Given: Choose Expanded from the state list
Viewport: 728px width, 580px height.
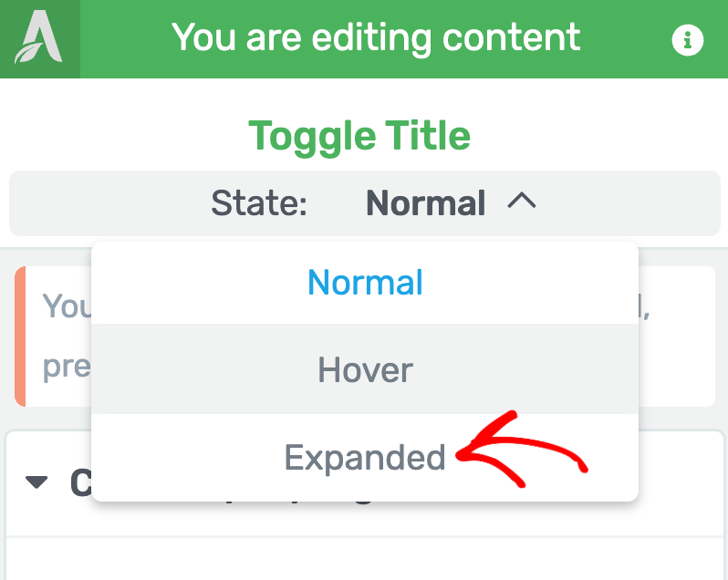Looking at the screenshot, I should coord(365,458).
